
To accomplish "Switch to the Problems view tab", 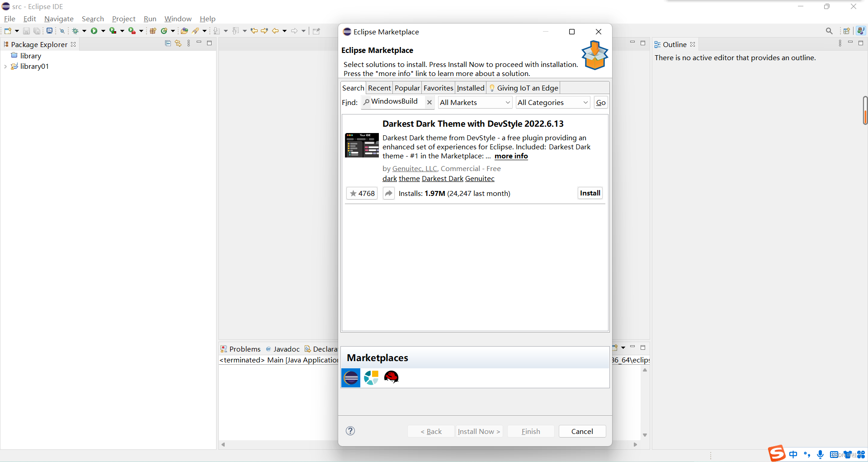I will (x=241, y=349).
